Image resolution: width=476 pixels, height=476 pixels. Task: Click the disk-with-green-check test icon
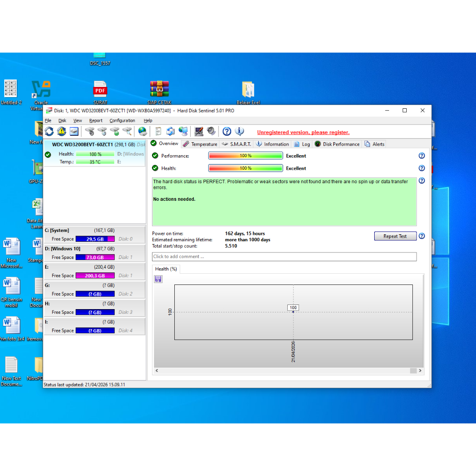click(115, 132)
